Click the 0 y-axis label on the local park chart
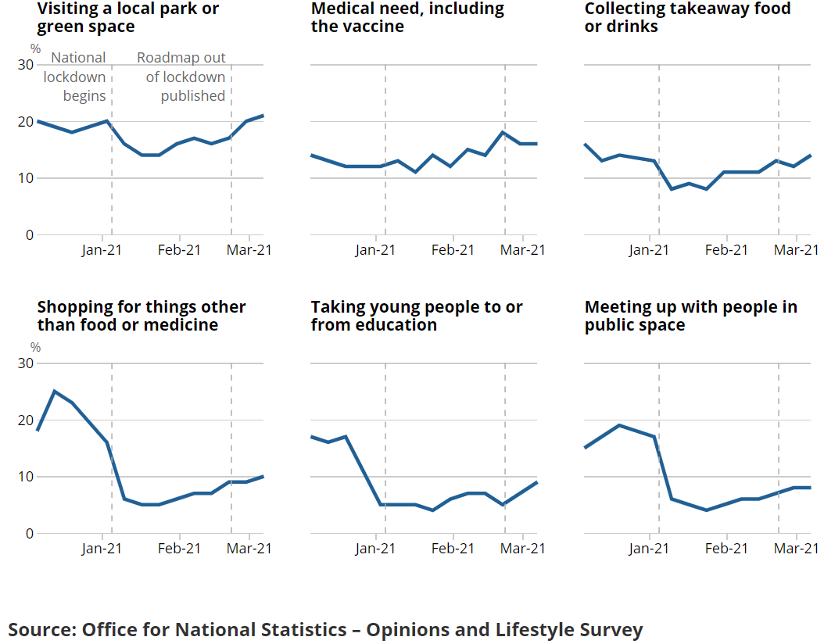 pyautogui.click(x=30, y=235)
